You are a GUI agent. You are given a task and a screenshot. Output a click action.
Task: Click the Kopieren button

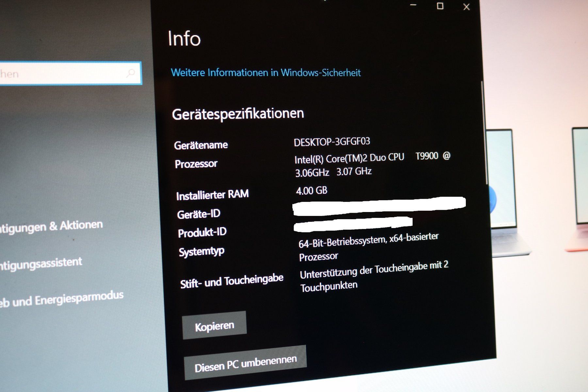point(214,326)
